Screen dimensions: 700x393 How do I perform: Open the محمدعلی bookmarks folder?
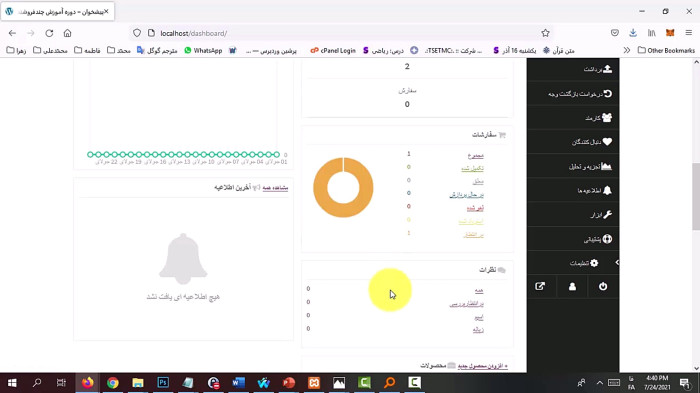point(50,50)
